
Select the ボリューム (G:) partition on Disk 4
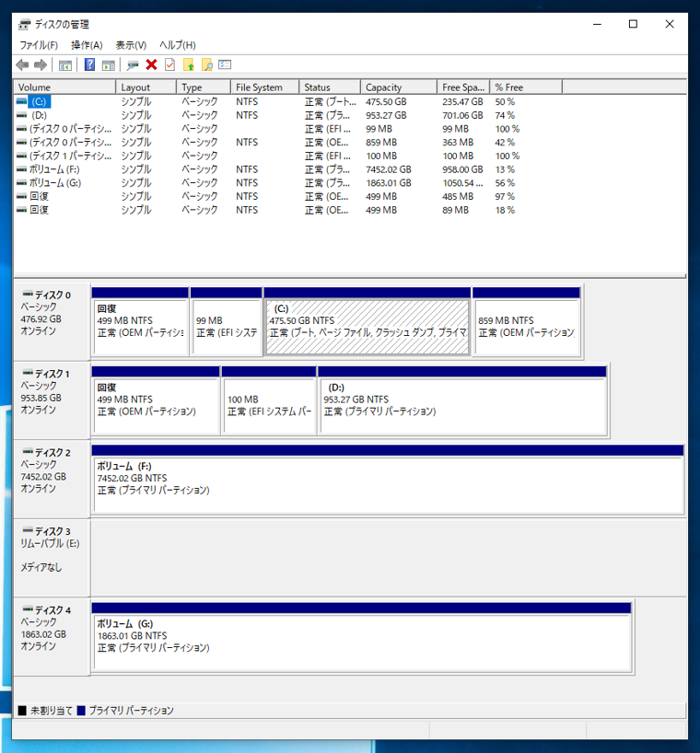click(361, 642)
